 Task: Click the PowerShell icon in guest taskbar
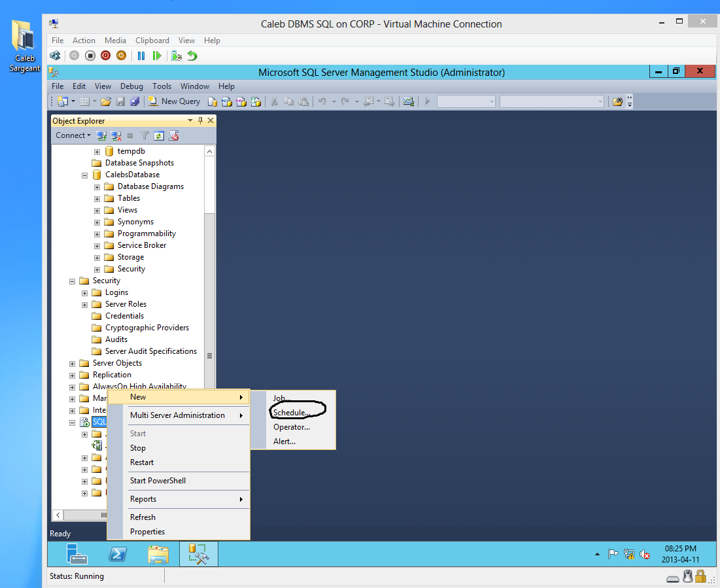point(118,555)
